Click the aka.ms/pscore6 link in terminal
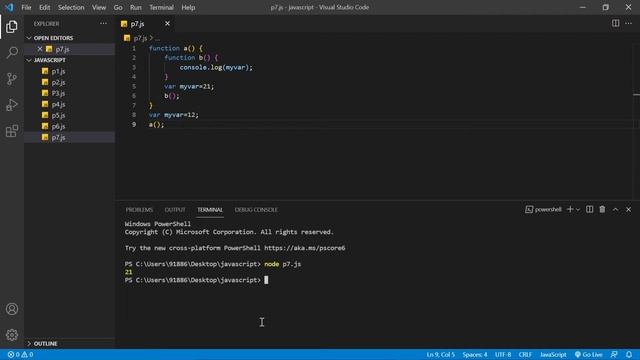640x360 pixels. [304, 248]
